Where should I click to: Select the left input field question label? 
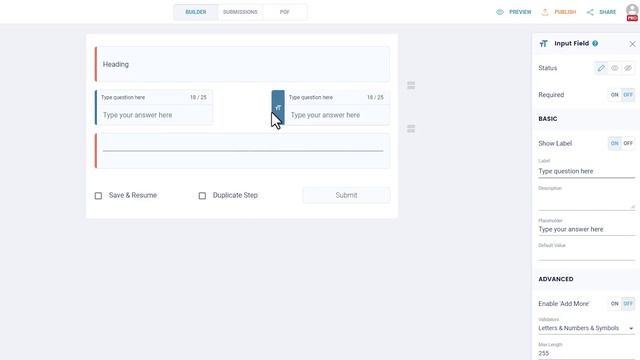(123, 98)
